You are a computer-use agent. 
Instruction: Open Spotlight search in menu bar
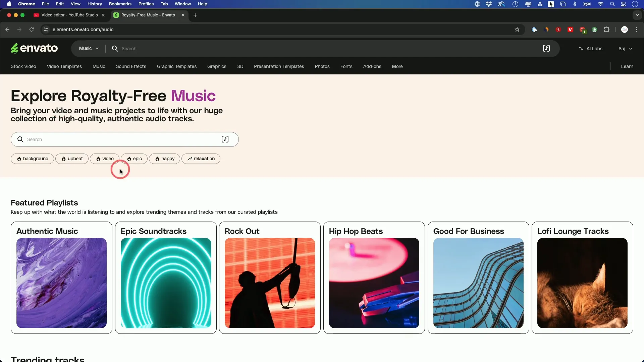(612, 4)
